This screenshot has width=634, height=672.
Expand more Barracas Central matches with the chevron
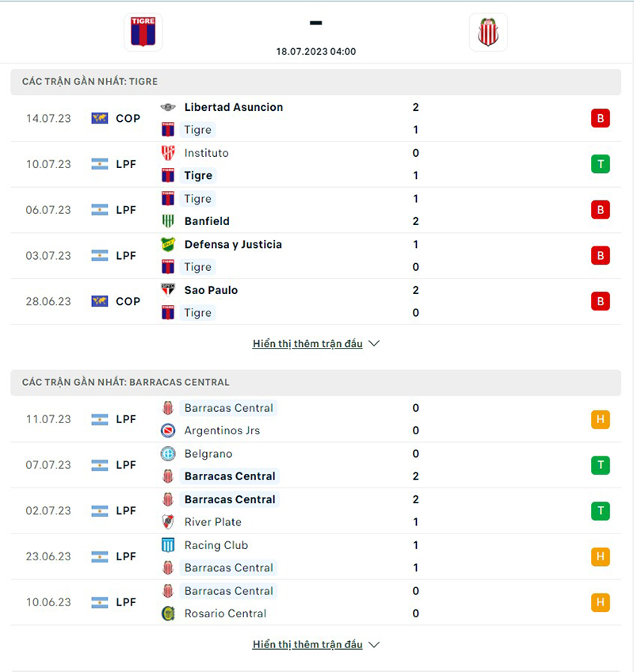[x=375, y=644]
